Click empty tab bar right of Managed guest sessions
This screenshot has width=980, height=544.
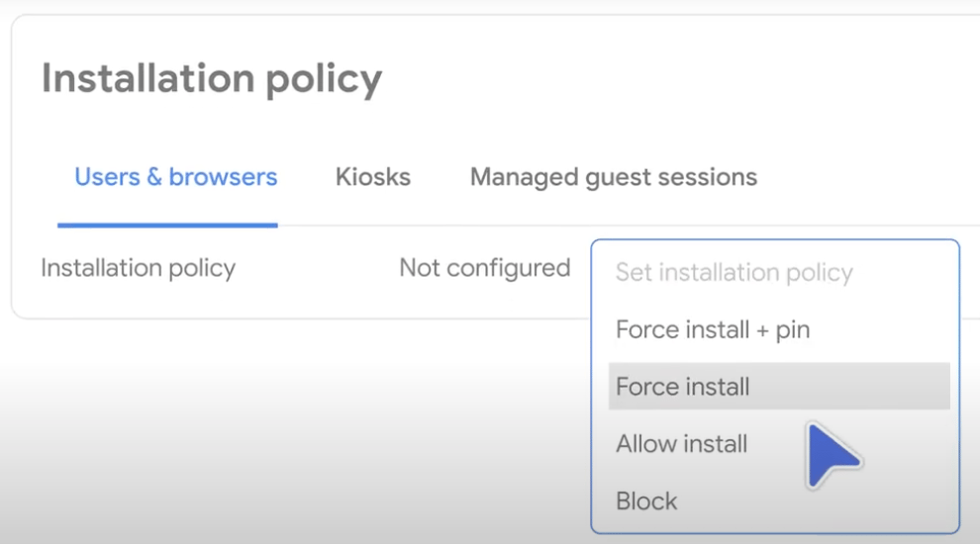pos(869,178)
